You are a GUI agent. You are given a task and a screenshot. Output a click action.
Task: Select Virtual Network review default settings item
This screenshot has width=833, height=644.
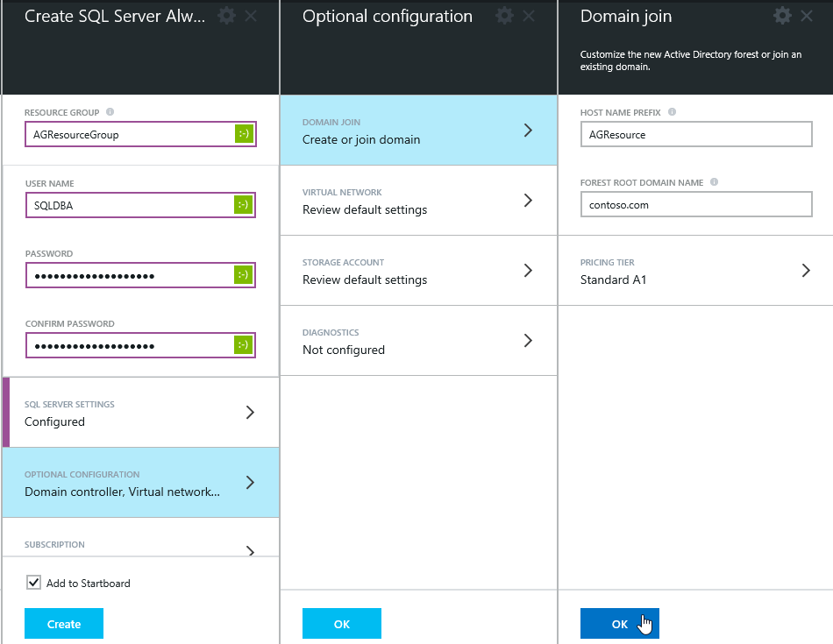point(418,201)
